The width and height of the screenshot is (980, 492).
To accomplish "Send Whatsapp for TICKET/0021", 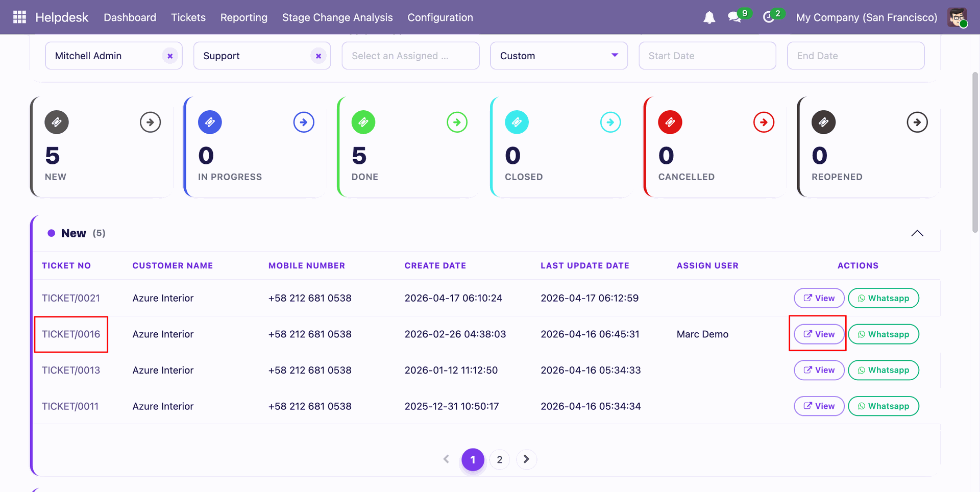I will pyautogui.click(x=883, y=298).
